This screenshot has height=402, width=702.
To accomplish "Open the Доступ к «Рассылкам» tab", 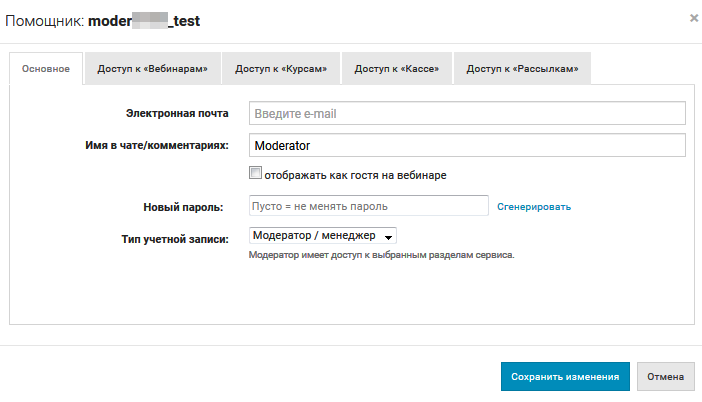I will pos(522,69).
